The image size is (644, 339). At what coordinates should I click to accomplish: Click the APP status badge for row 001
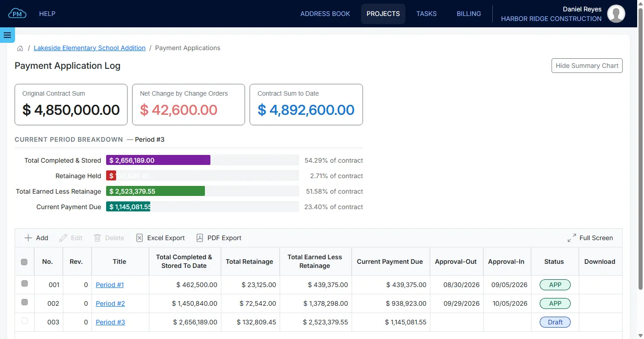[x=555, y=285]
